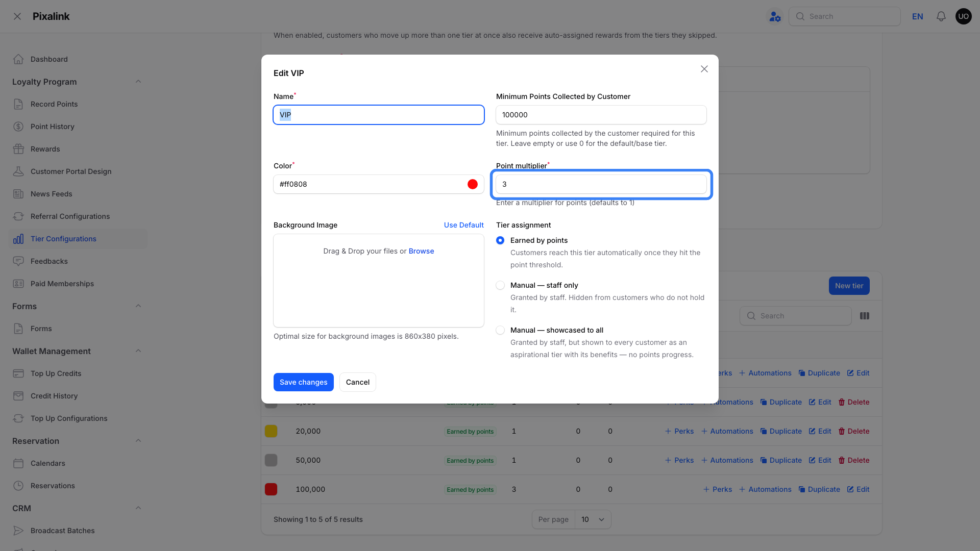This screenshot has height=551, width=980.
Task: Open the Per page dropdown
Action: 593,519
